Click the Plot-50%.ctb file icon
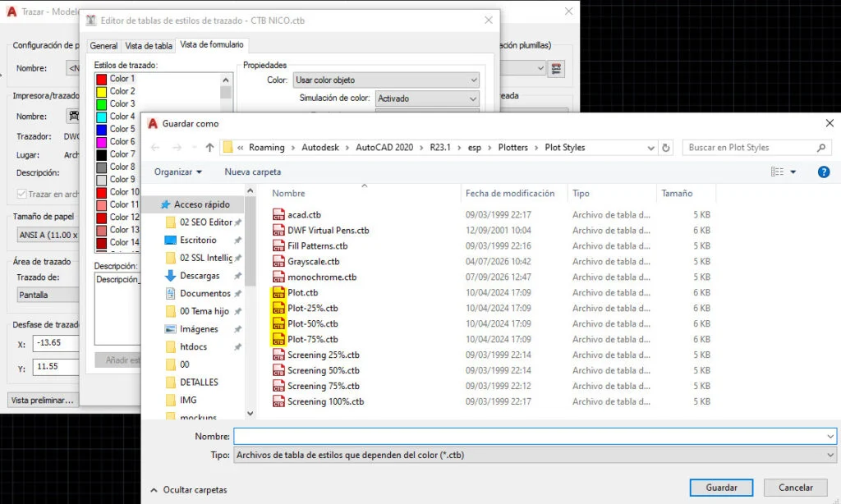Screen dimensions: 841x504 pos(278,323)
